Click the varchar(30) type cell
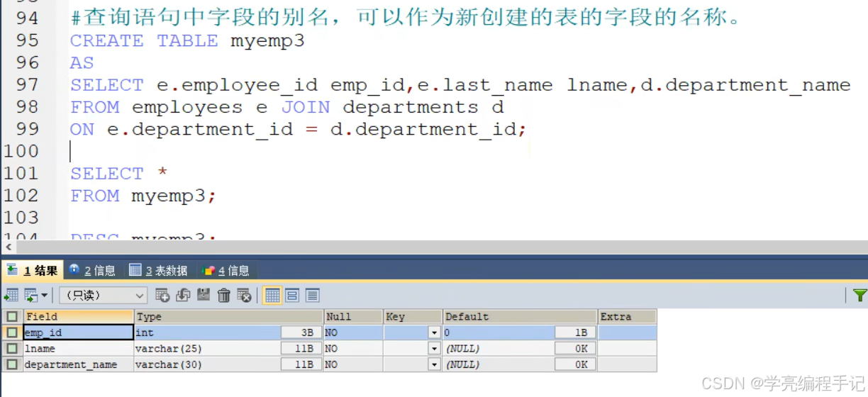The image size is (868, 397). (207, 364)
